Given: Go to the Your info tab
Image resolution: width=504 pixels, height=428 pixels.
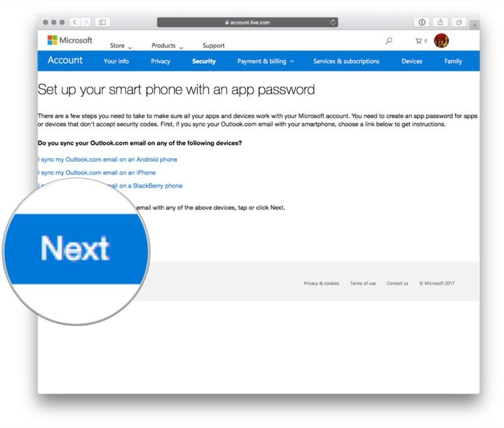Looking at the screenshot, I should tap(116, 61).
